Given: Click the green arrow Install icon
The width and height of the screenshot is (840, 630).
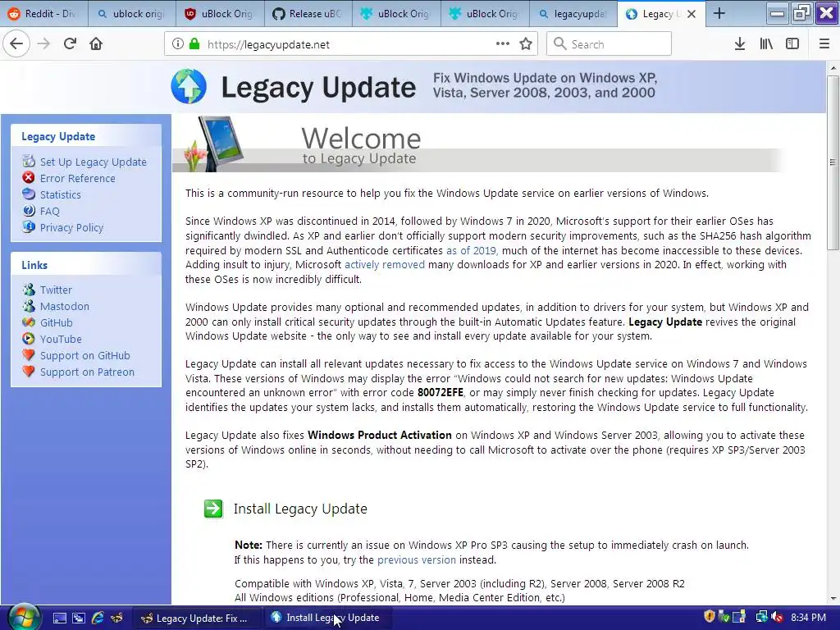Looking at the screenshot, I should coord(213,509).
